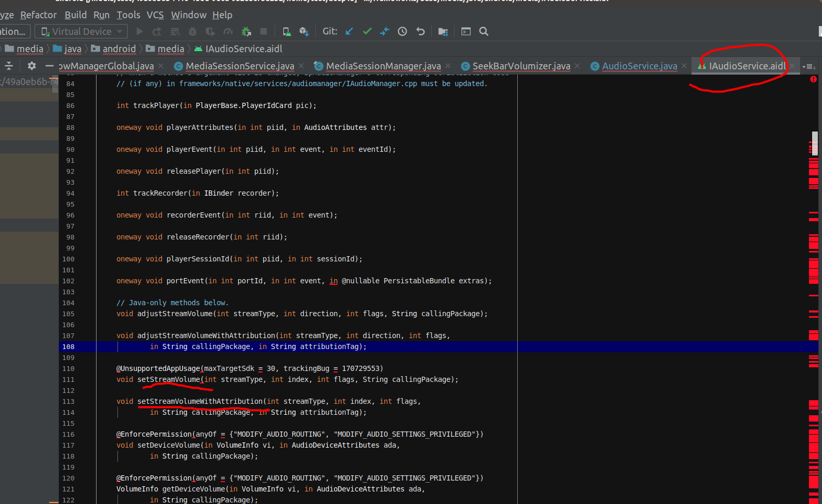
Task: Show Git history clock icon
Action: coord(402,31)
